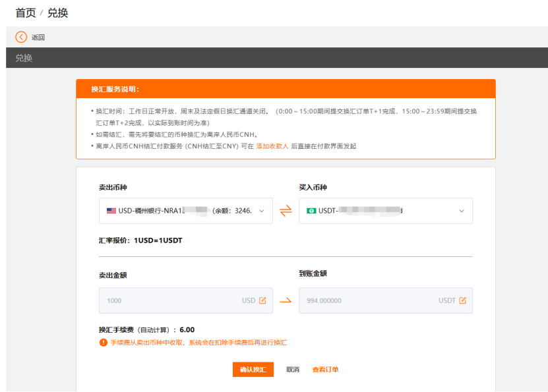Viewport: 548px width, 392px height.
Task: Expand the chevron on the USDT account selector
Action: coord(462,211)
